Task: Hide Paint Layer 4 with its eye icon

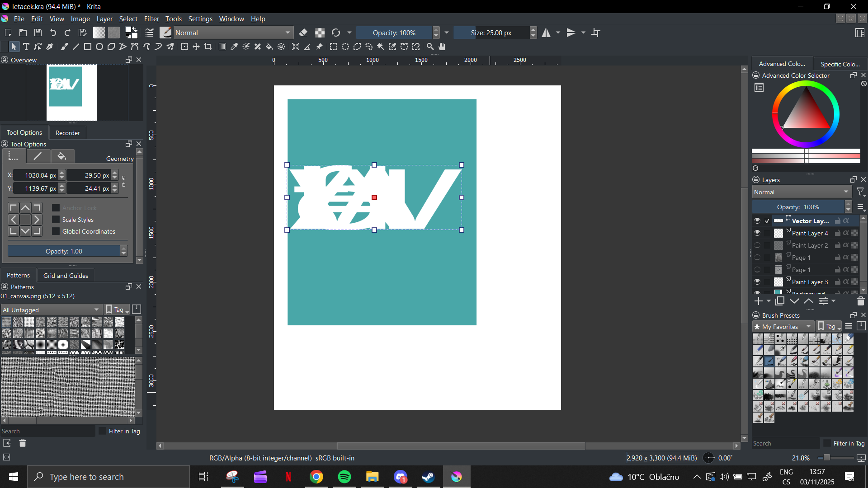Action: click(757, 233)
